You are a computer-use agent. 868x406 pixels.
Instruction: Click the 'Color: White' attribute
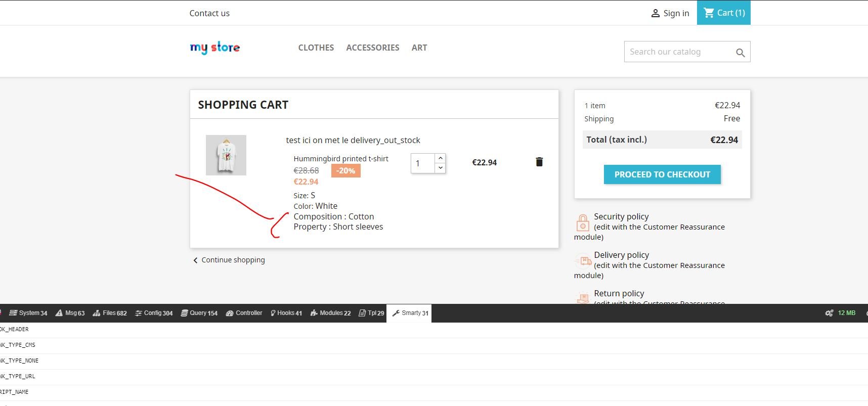(x=316, y=206)
